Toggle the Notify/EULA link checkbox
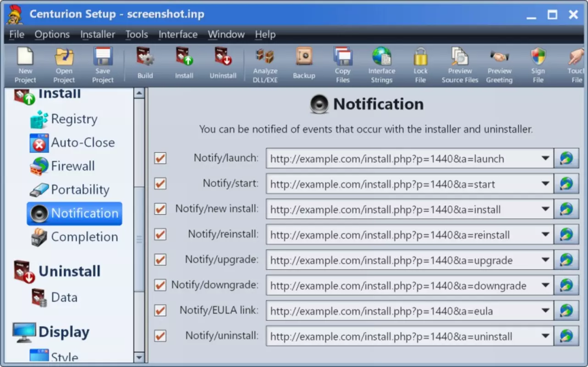Image resolution: width=588 pixels, height=367 pixels. tap(160, 311)
